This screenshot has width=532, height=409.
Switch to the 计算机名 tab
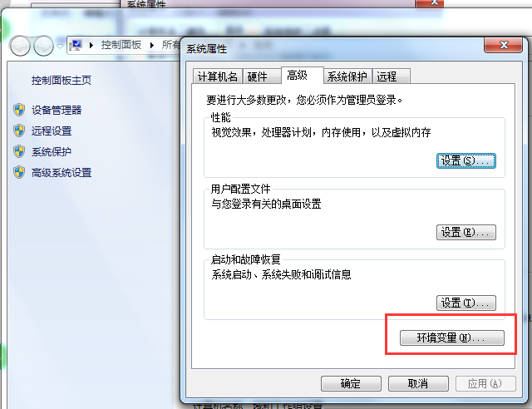click(218, 76)
